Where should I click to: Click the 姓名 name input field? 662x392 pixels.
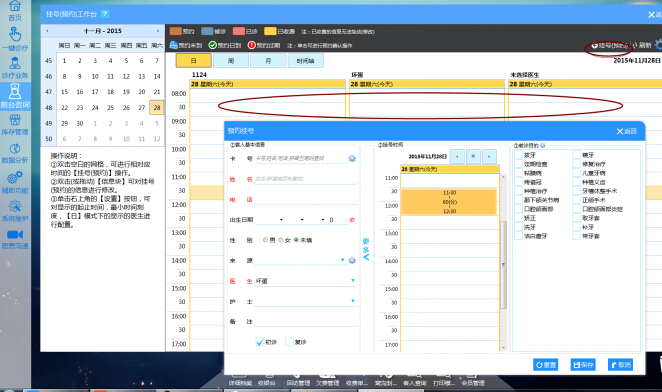coord(306,179)
